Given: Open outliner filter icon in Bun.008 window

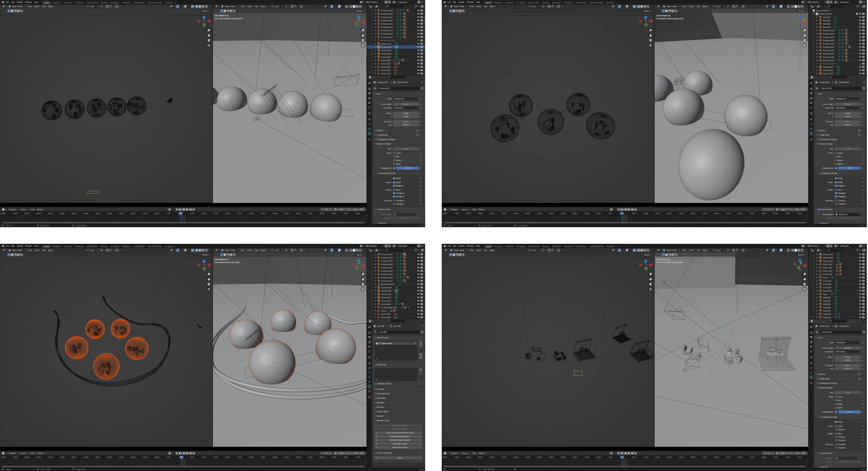Looking at the screenshot, I should pos(417,250).
